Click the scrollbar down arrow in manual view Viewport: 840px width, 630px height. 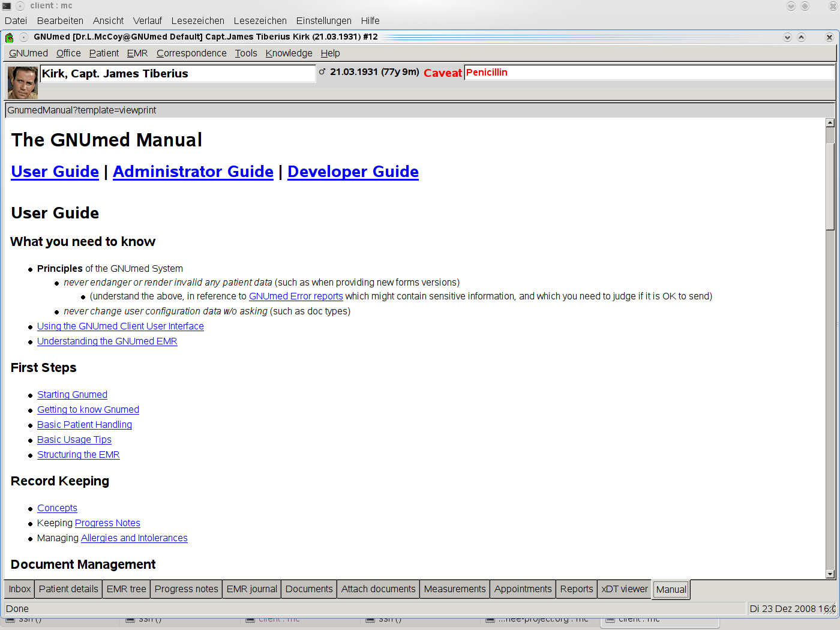(830, 574)
